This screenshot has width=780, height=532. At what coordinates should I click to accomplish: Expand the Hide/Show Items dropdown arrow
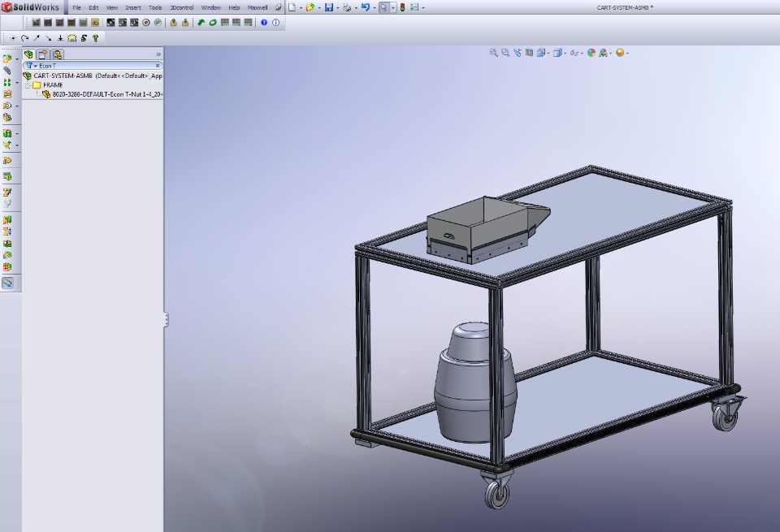point(582,54)
